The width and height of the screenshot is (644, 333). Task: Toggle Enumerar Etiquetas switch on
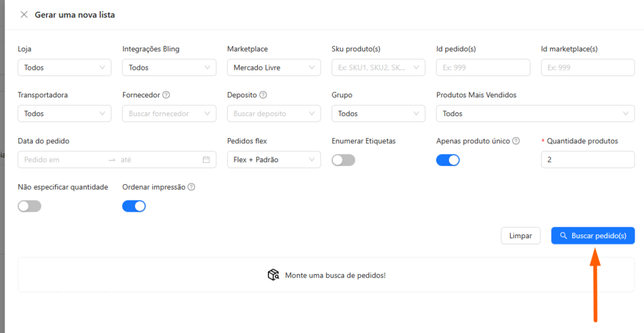(343, 160)
